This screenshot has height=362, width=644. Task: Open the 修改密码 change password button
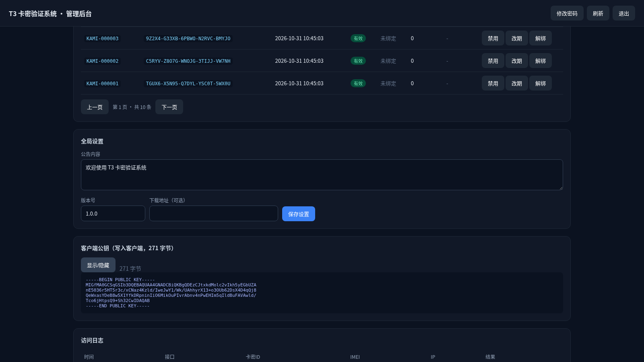click(x=567, y=13)
